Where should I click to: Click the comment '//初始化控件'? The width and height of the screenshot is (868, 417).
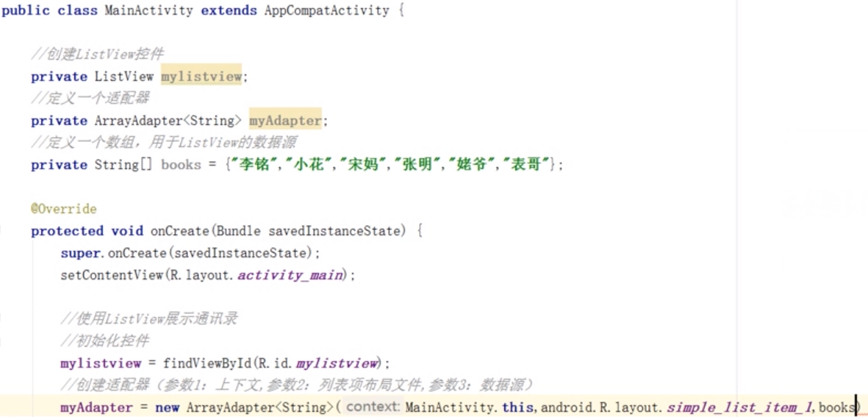[x=104, y=342]
